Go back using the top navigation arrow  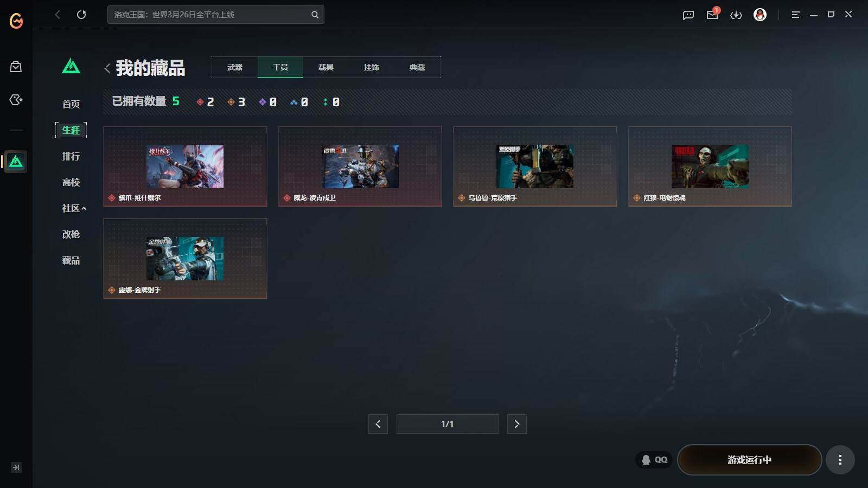pyautogui.click(x=58, y=15)
